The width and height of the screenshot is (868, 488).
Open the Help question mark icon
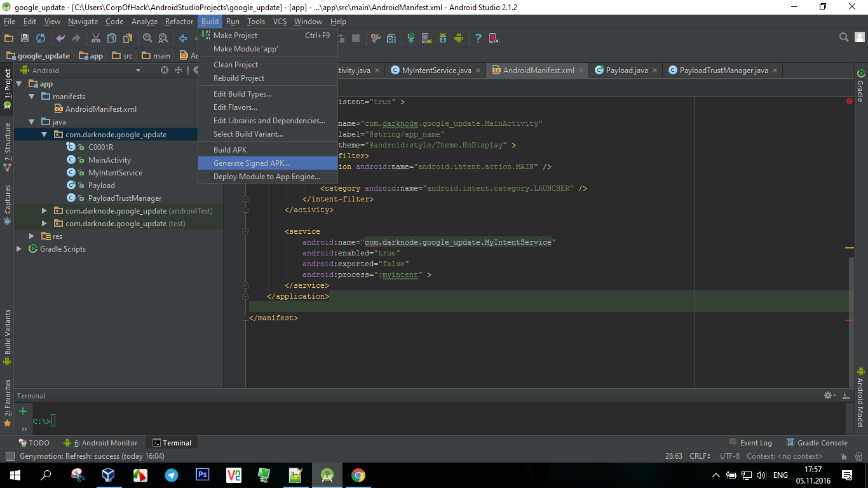coord(478,38)
